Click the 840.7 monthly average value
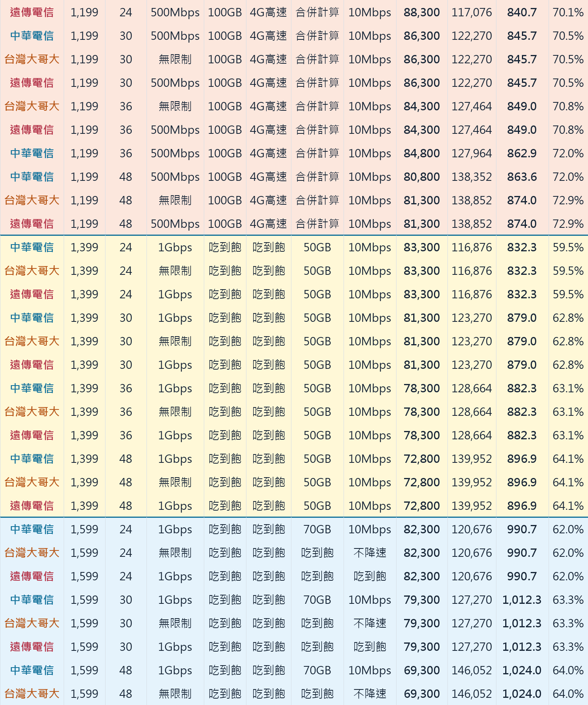588x705 pixels. point(522,13)
